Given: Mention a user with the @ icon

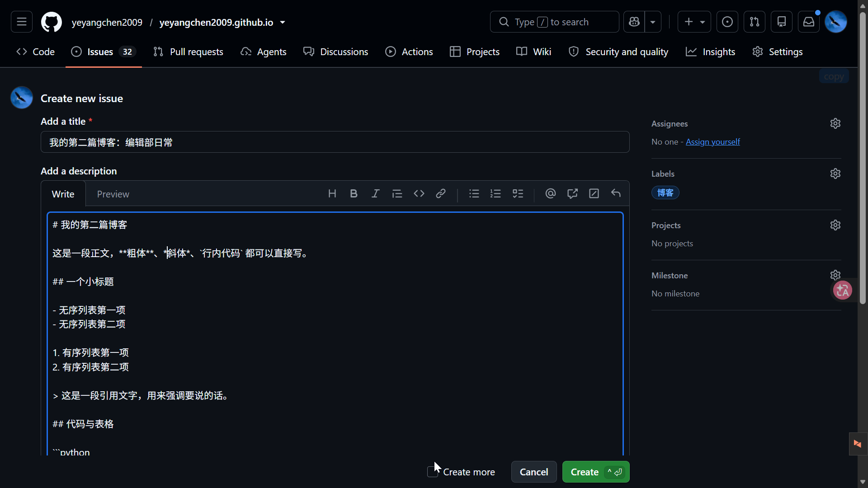Looking at the screenshot, I should pos(551,194).
